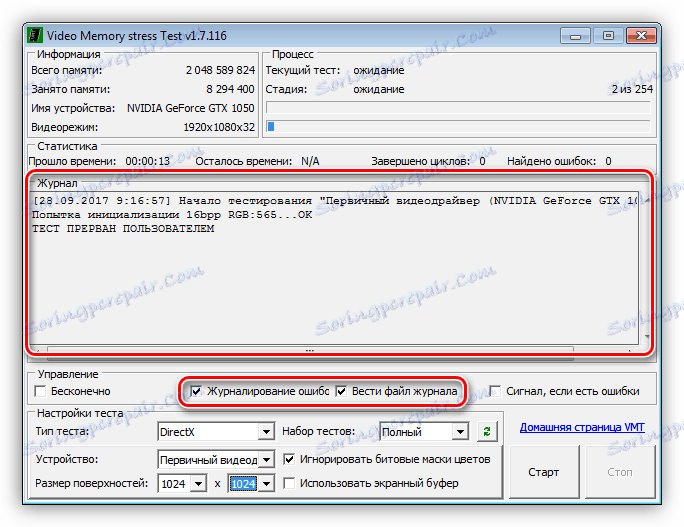
Task: Open the second surface size dropdown arrow
Action: pos(266,484)
